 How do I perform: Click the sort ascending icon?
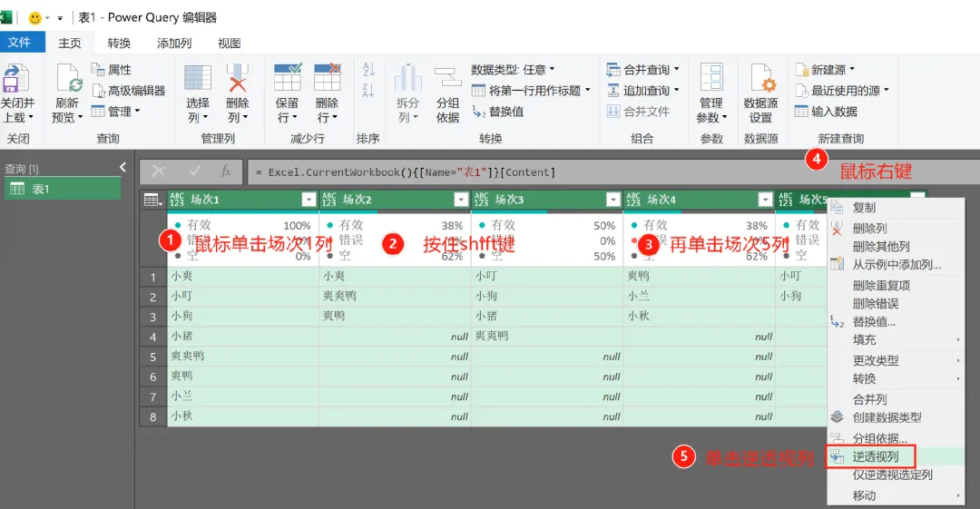[x=368, y=69]
